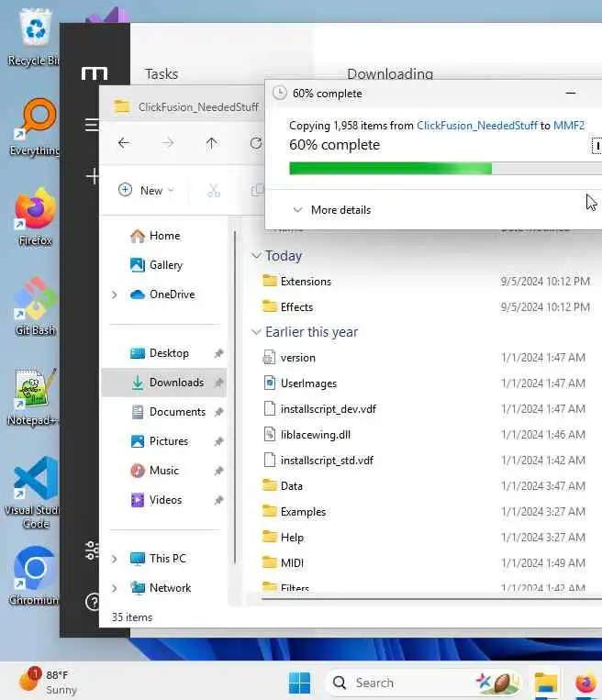Click hamburger menu in dark sidebar
The height and width of the screenshot is (700, 602).
(x=92, y=125)
